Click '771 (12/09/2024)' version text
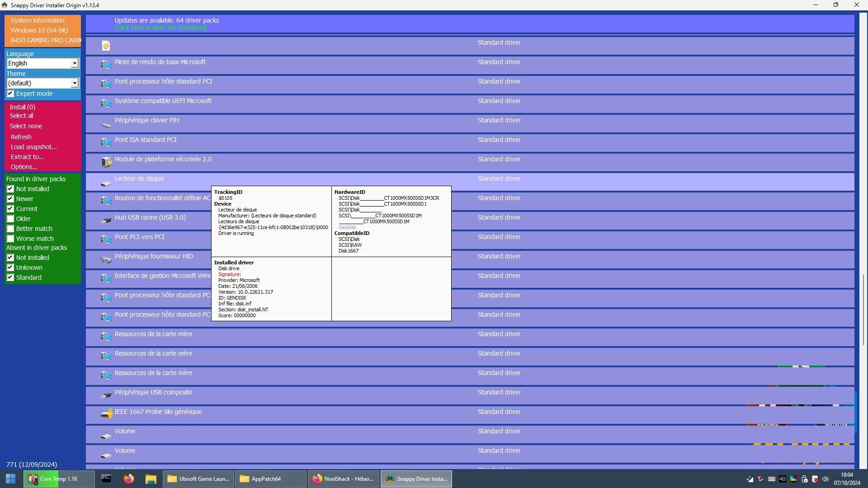Screen dimensions: 868x488 pos(32,465)
